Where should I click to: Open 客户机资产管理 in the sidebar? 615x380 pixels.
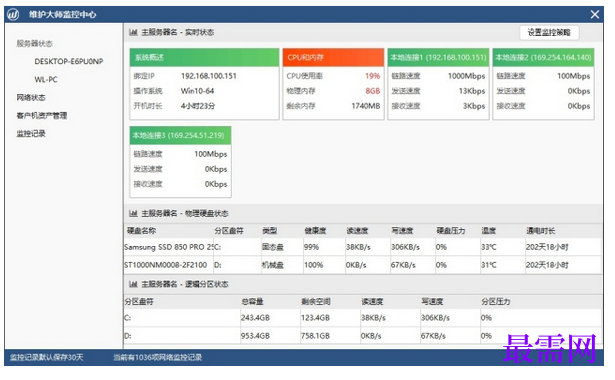pos(42,116)
